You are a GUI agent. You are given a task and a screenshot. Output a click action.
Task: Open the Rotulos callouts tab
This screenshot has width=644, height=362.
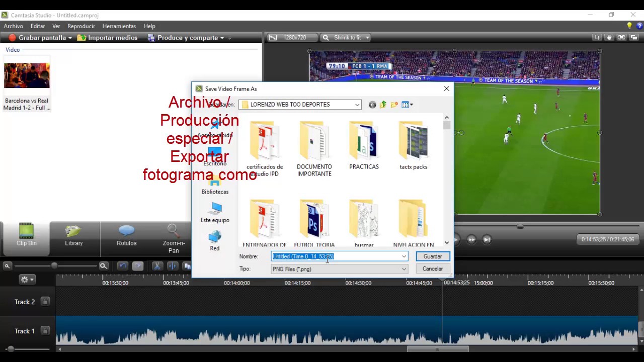point(126,235)
